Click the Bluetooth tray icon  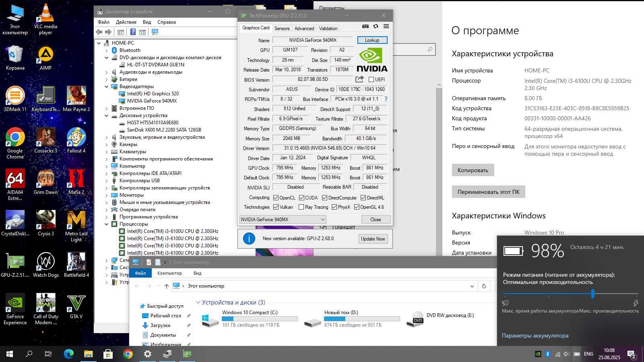pyautogui.click(x=547, y=354)
